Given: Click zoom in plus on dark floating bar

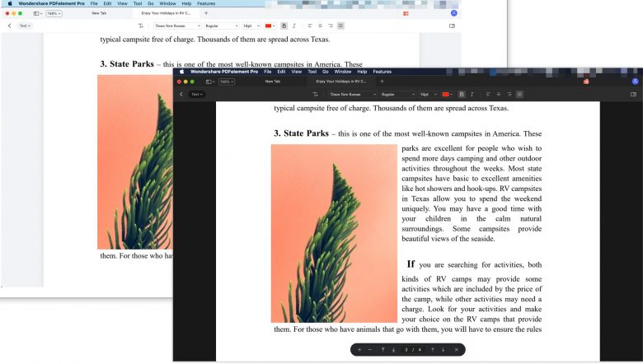Looking at the screenshot, I should 359,350.
